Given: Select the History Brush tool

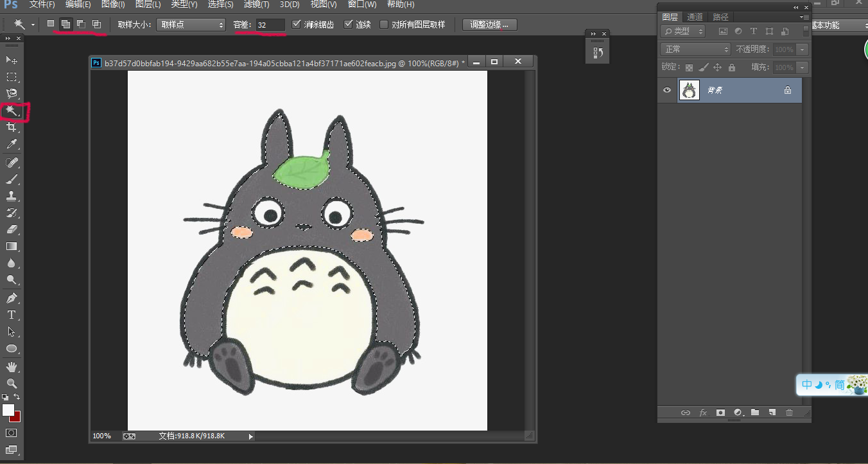Looking at the screenshot, I should 12,213.
